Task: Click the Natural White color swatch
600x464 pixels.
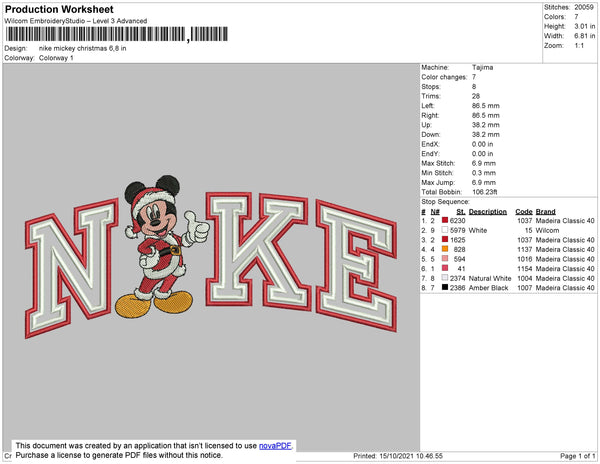Action: 445,278
